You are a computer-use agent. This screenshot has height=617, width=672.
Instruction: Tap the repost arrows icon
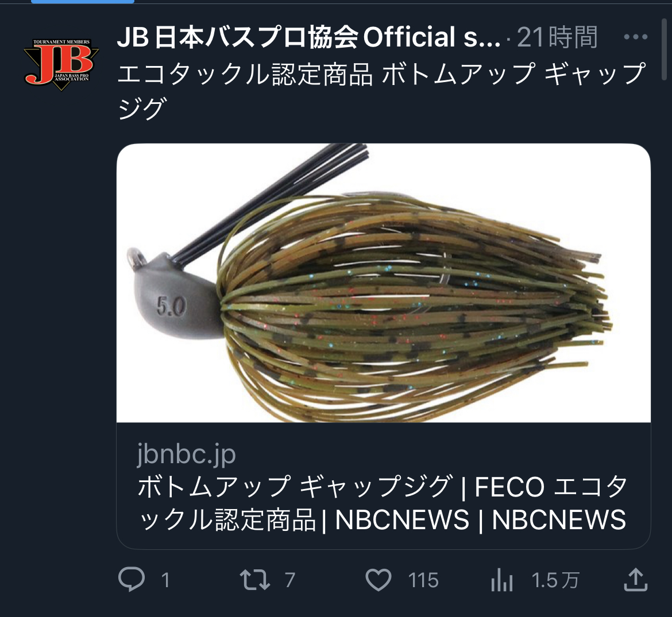(254, 580)
